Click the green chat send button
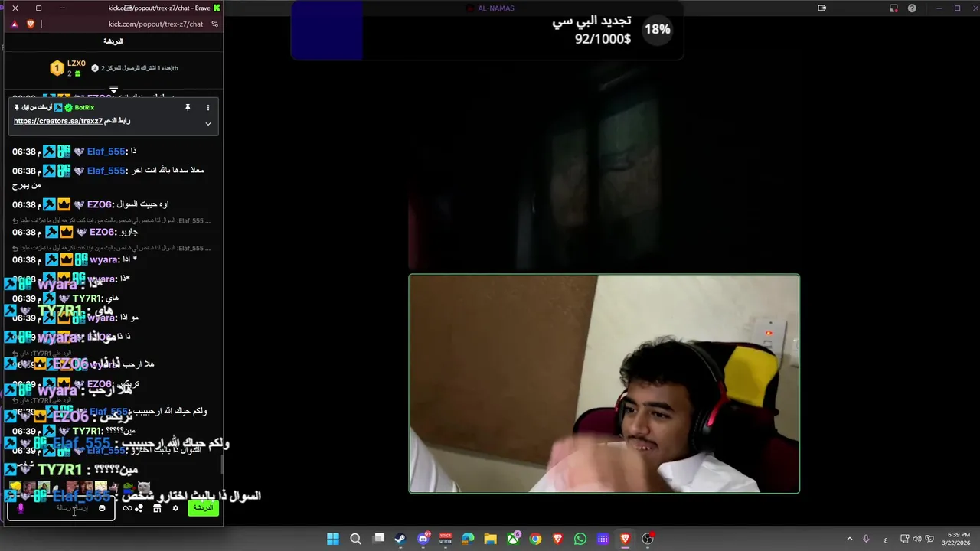This screenshot has height=551, width=980. click(203, 508)
